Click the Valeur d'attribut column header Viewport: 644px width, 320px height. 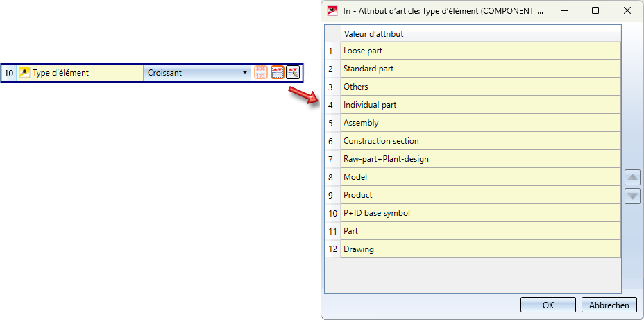tap(480, 33)
